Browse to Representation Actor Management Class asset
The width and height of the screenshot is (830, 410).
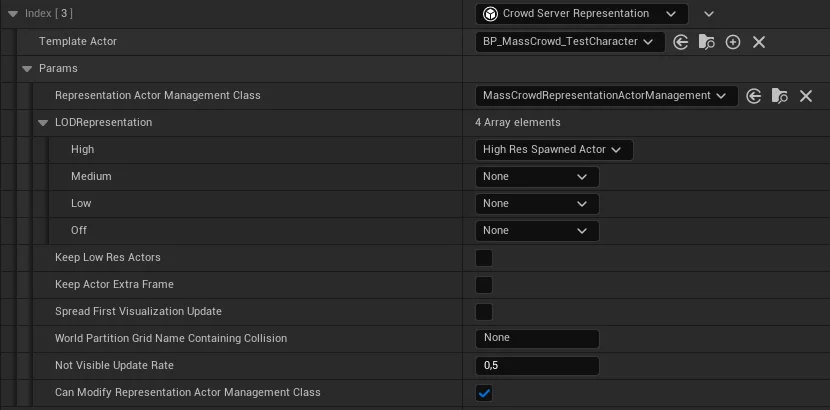pos(780,96)
